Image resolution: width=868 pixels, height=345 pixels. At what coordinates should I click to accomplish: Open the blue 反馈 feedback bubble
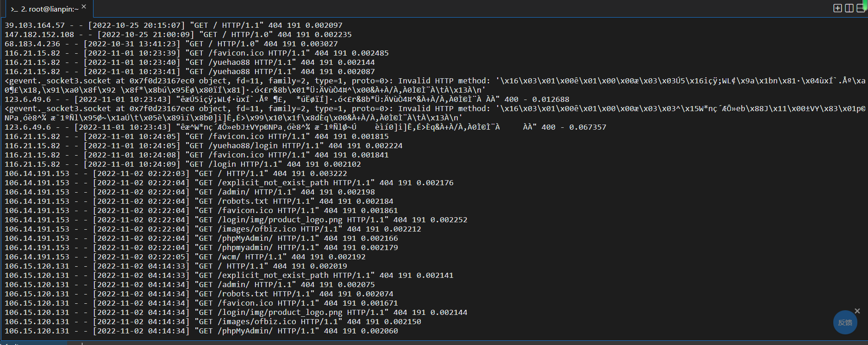(x=845, y=322)
